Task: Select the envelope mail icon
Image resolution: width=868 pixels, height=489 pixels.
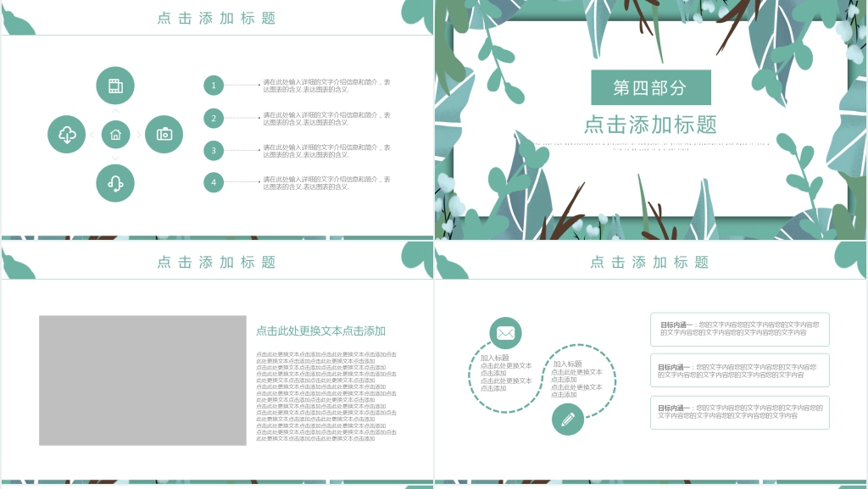Action: coord(505,333)
